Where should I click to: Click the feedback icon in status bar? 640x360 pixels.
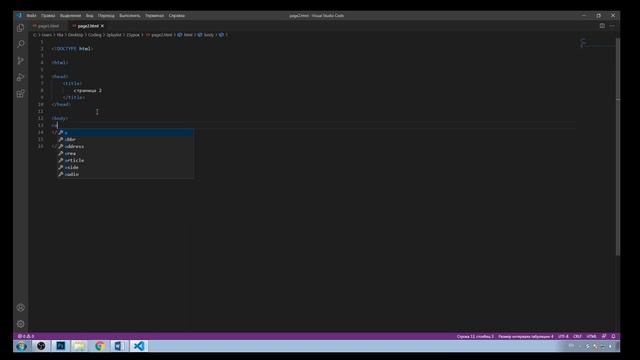pyautogui.click(x=604, y=336)
